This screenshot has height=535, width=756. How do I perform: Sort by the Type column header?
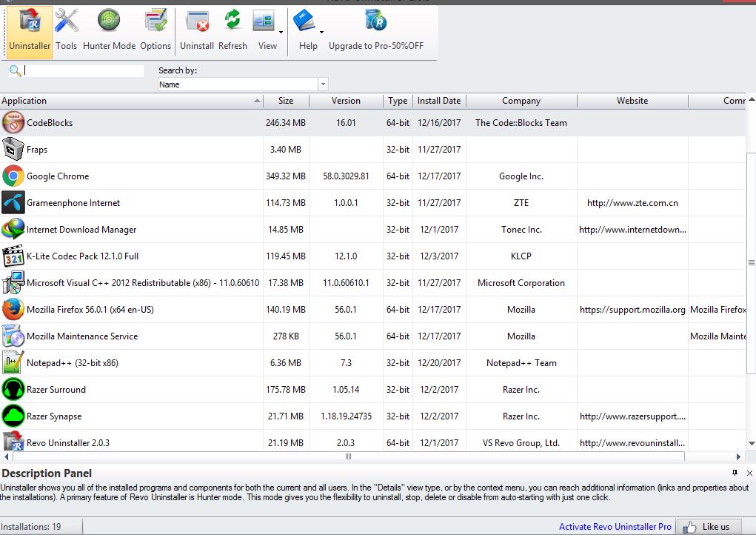pyautogui.click(x=398, y=101)
